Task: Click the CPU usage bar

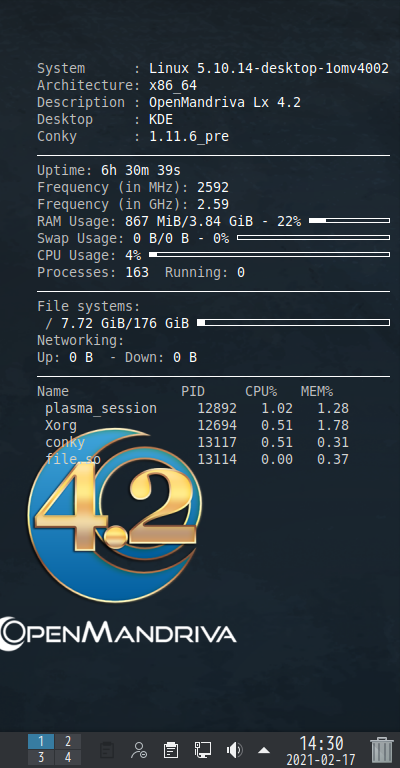Action: click(269, 255)
